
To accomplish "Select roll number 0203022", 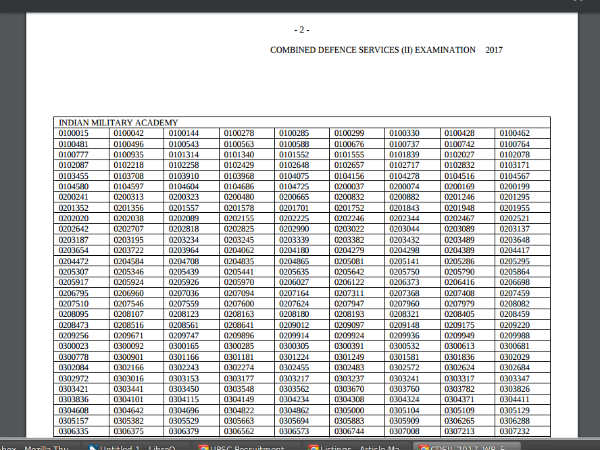I will [349, 229].
